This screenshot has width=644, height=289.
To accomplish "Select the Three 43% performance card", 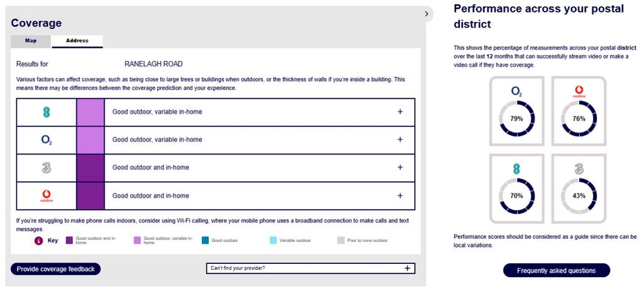I will [x=579, y=188].
